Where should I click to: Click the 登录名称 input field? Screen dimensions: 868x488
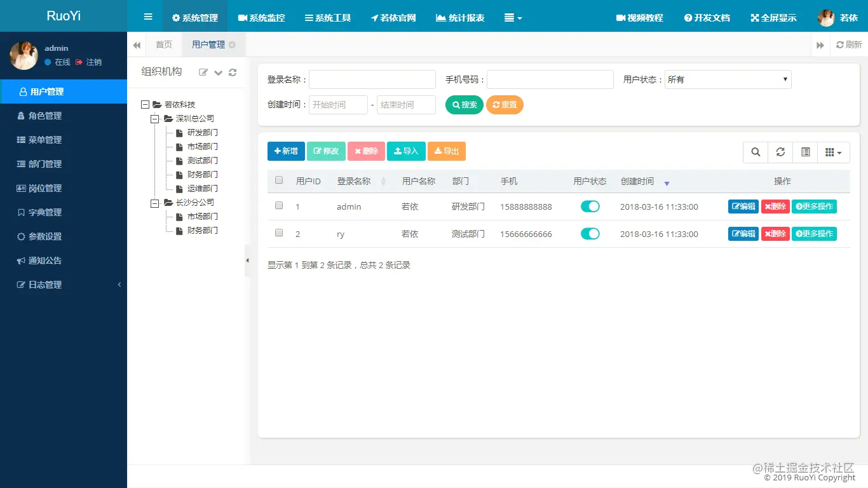tap(372, 79)
